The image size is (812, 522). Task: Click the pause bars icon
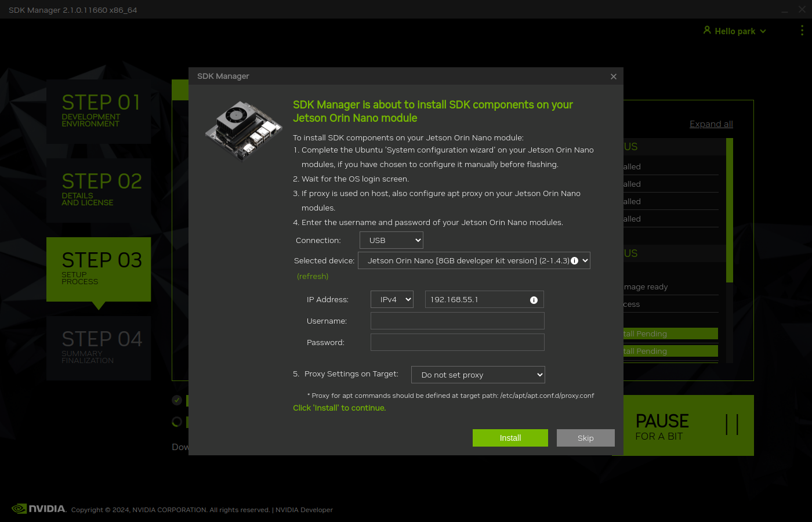(732, 425)
